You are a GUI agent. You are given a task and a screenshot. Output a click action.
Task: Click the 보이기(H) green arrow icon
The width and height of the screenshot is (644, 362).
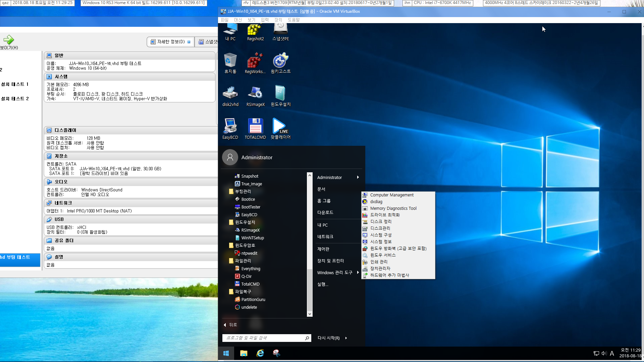click(x=8, y=40)
